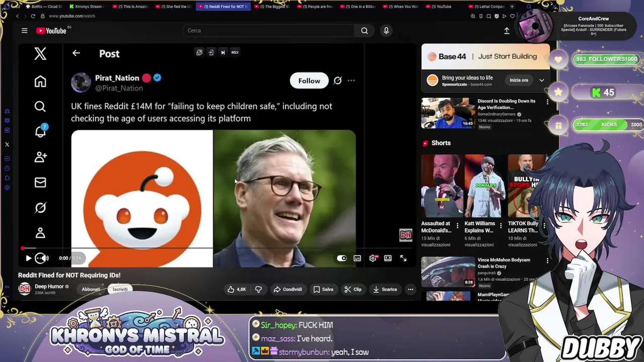Open the Discord Is Doubling Down video thumbnail
The width and height of the screenshot is (644, 362).
click(x=448, y=113)
